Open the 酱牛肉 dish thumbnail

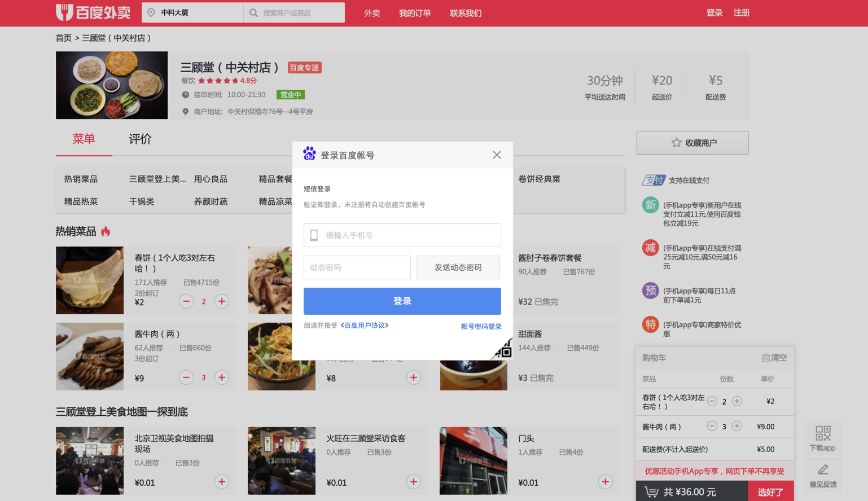click(x=90, y=357)
